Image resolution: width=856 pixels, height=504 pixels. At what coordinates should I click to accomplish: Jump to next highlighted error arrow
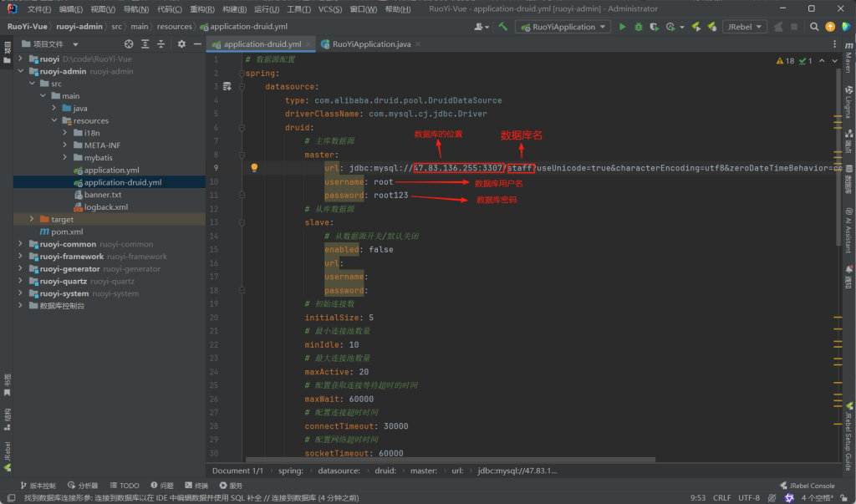coord(835,61)
